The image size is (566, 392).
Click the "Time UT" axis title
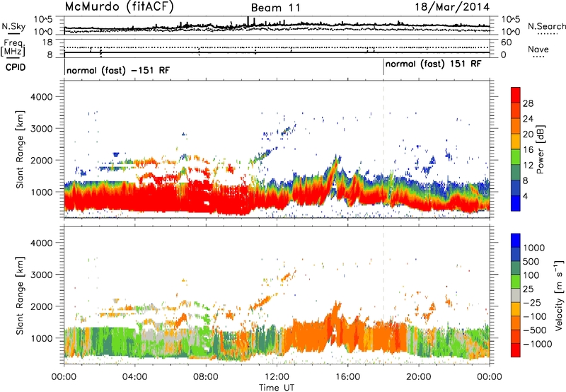[x=277, y=388]
